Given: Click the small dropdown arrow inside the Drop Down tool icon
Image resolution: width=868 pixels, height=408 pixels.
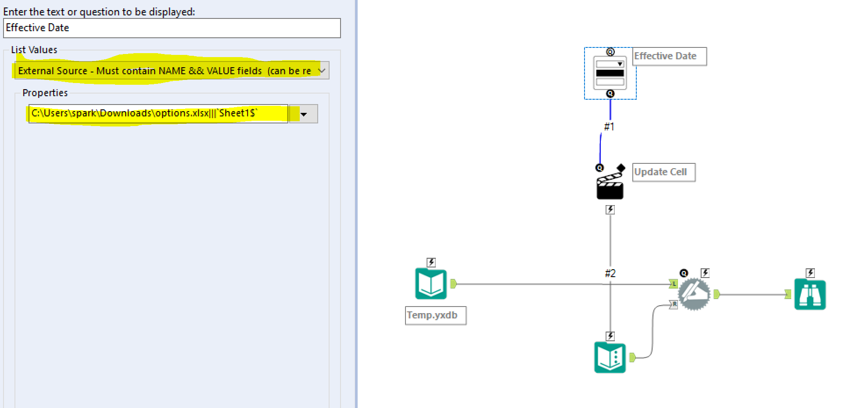Looking at the screenshot, I should [x=620, y=64].
